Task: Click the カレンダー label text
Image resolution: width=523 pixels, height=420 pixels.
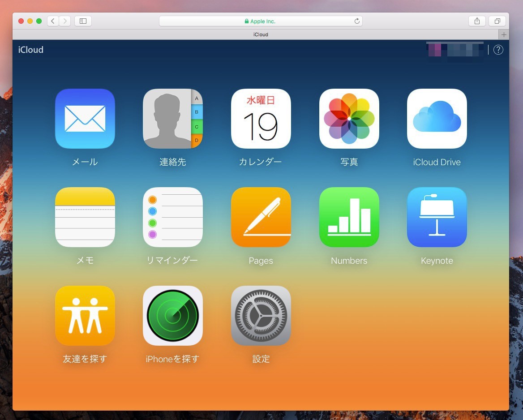Action: tap(261, 162)
